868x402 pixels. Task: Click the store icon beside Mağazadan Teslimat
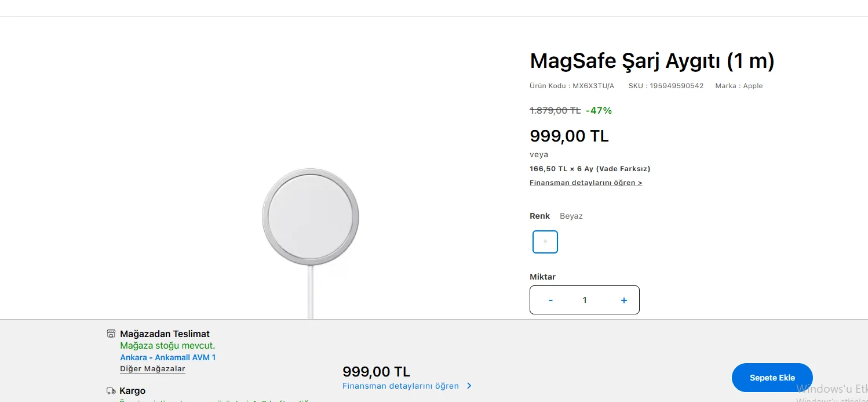[111, 334]
